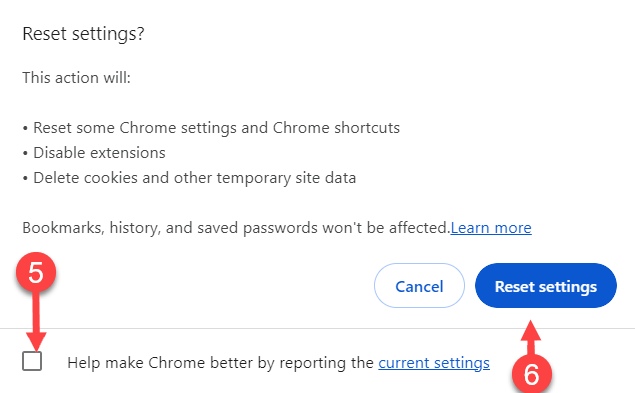The image size is (635, 393).
Task: Open the current settings link
Action: click(434, 363)
